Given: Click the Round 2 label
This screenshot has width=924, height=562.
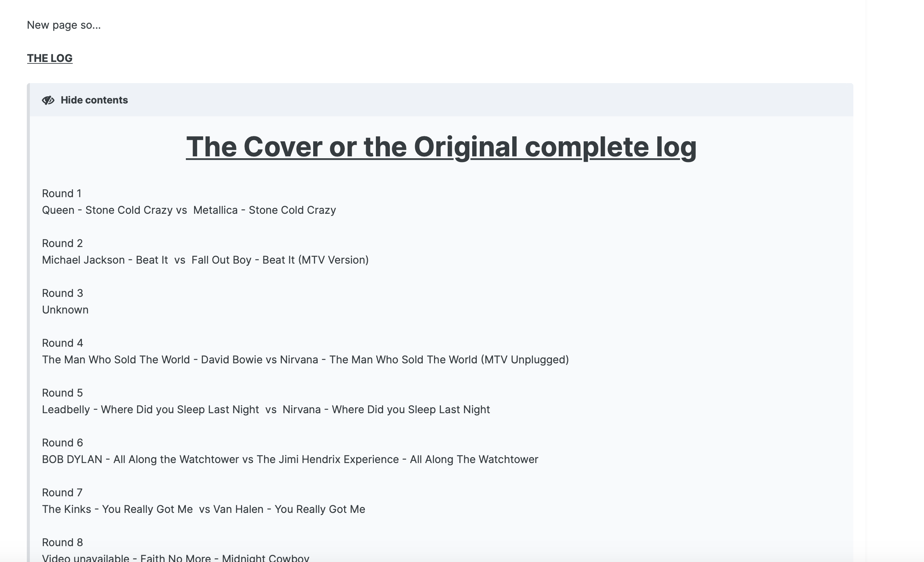Looking at the screenshot, I should point(62,243).
